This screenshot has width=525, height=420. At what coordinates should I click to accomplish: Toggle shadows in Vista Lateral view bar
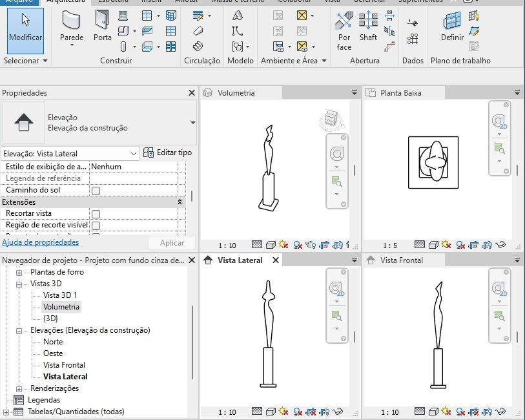[x=298, y=412]
